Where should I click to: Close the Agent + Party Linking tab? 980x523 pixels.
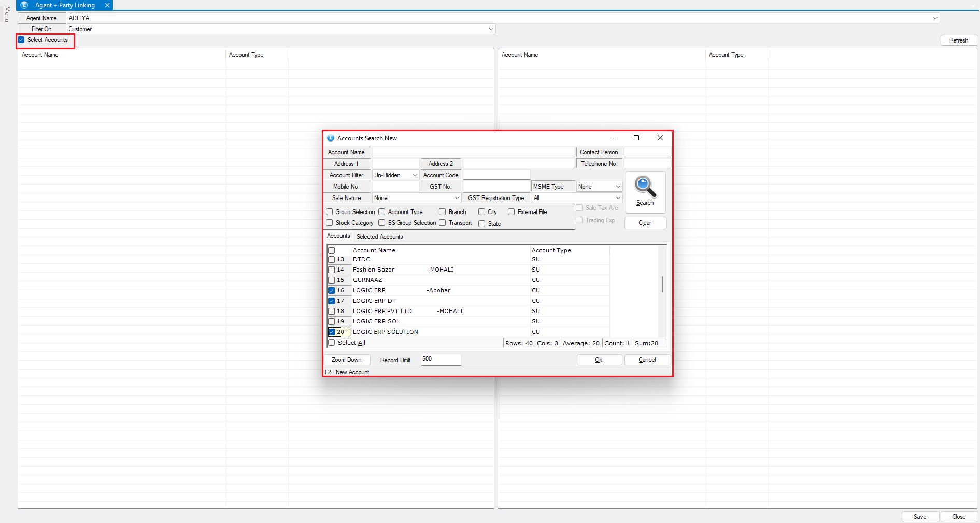[107, 5]
